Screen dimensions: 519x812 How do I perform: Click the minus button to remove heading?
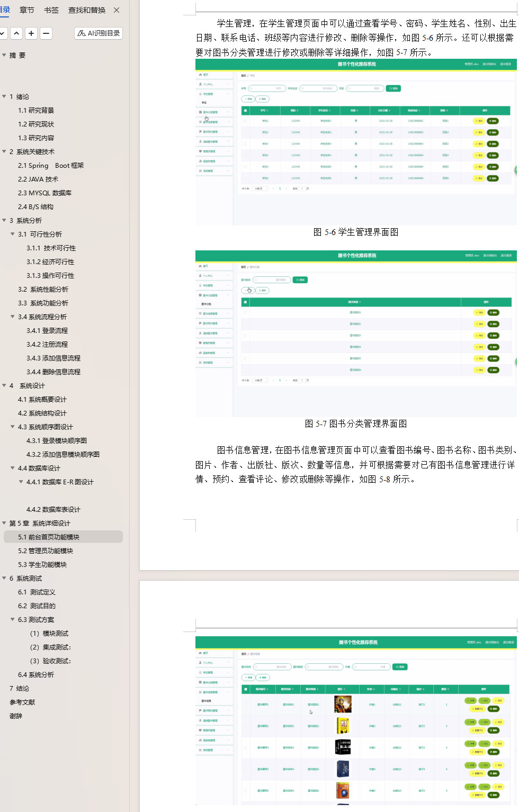point(46,33)
